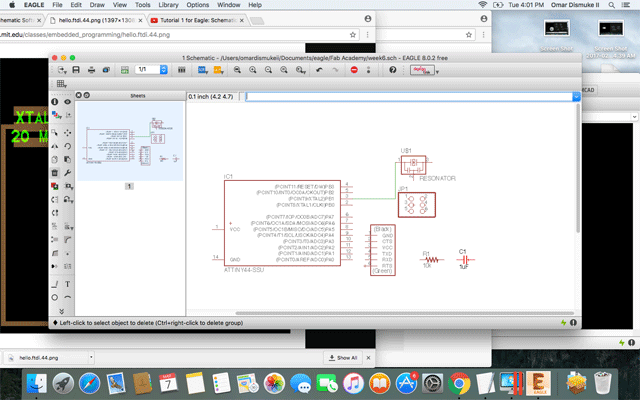
Task: Select the Text tool
Action: pos(68,284)
